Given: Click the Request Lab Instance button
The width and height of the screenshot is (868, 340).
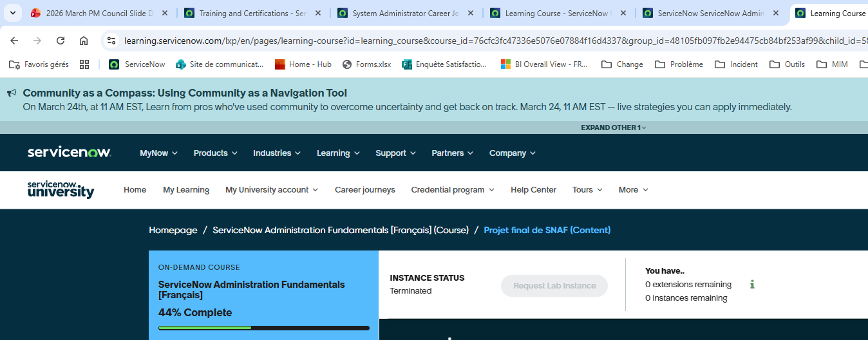Looking at the screenshot, I should click(x=554, y=286).
